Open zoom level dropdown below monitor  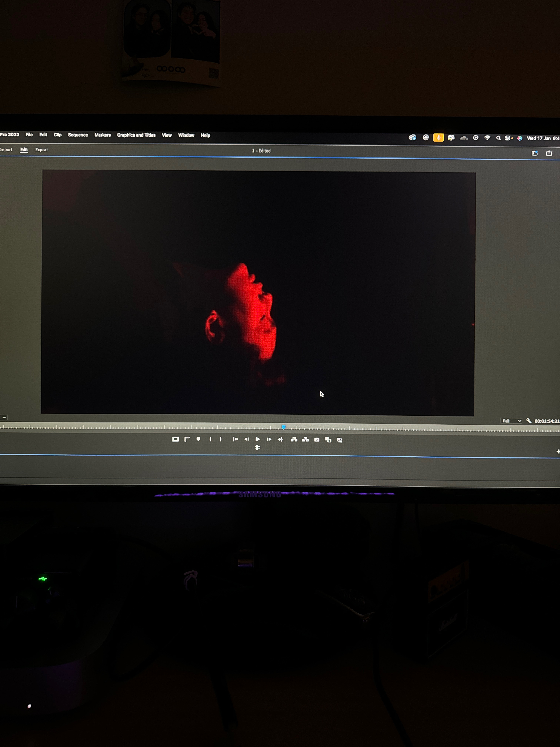pos(4,417)
